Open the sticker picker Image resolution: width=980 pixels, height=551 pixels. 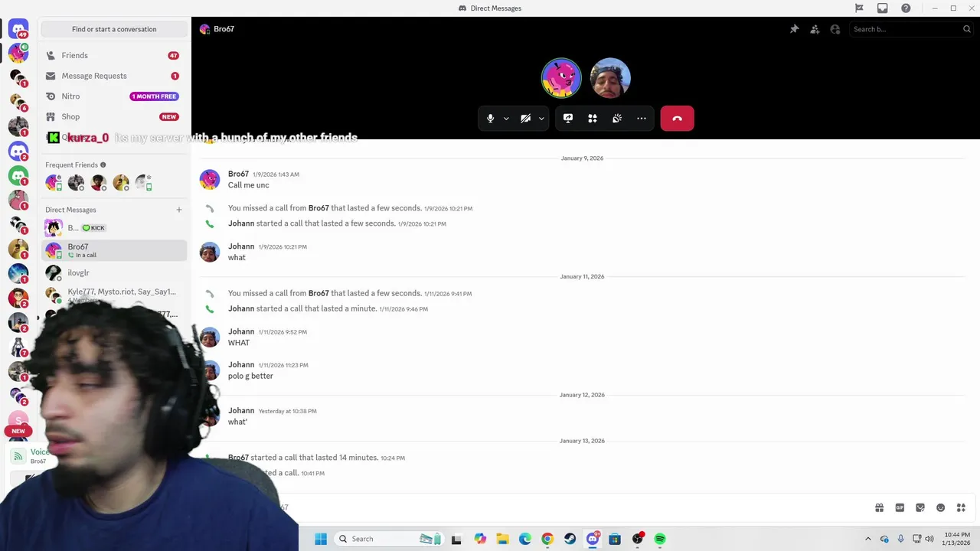[920, 507]
